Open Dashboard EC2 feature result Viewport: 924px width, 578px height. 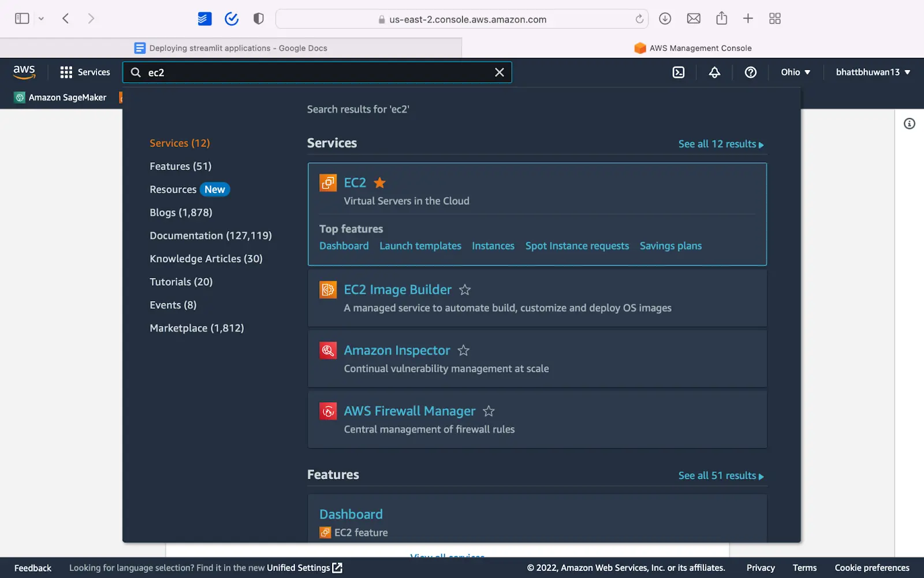[351, 514]
